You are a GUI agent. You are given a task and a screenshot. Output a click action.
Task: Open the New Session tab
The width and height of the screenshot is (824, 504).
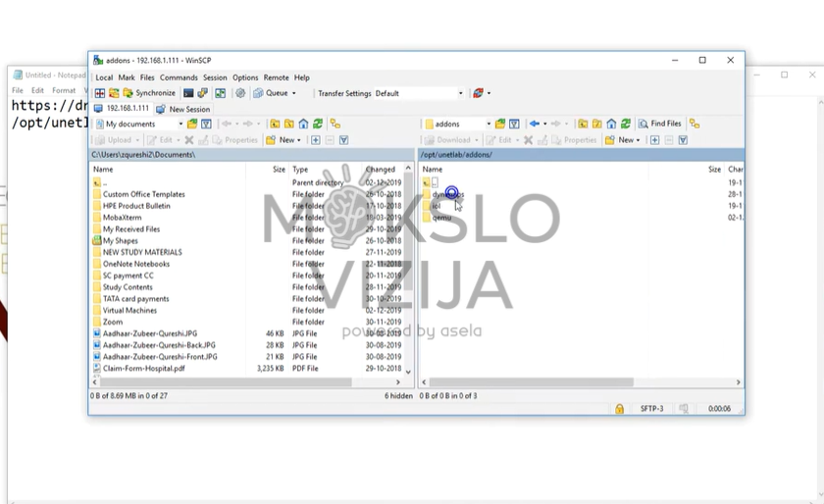pyautogui.click(x=182, y=109)
